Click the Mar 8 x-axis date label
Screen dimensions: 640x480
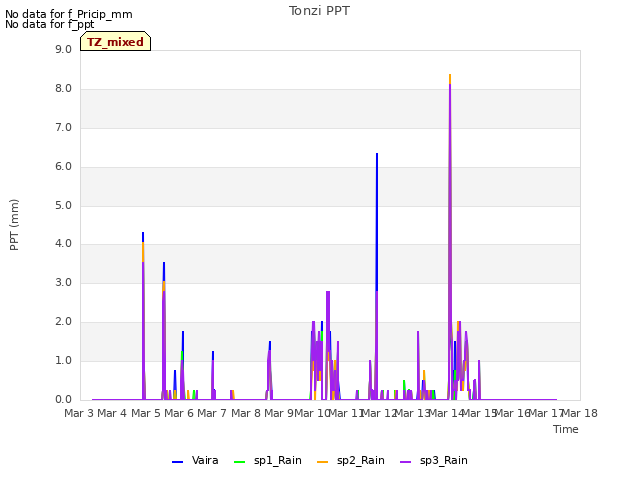[x=246, y=413]
